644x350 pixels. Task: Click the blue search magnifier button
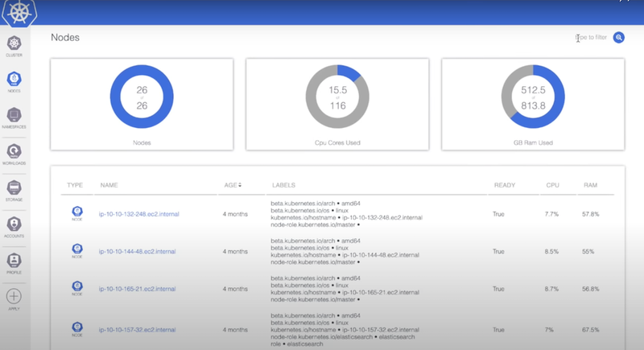pyautogui.click(x=619, y=38)
